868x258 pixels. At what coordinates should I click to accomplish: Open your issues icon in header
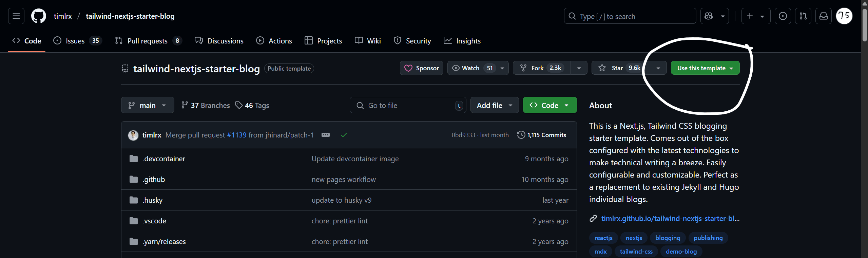click(x=783, y=16)
